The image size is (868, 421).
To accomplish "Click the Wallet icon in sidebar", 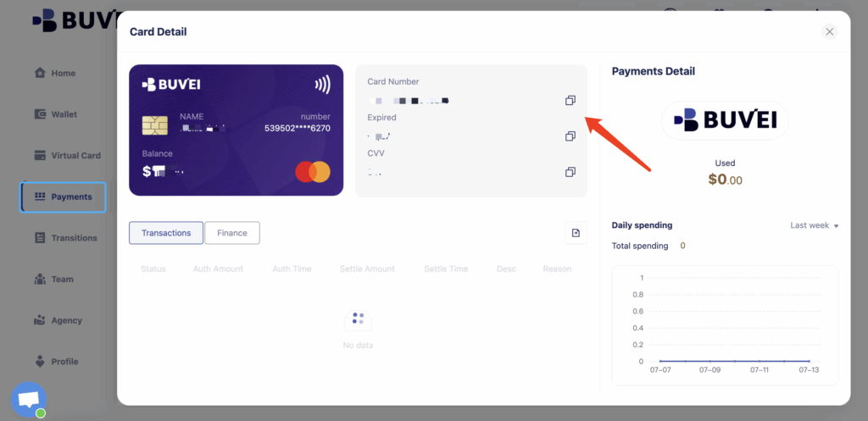I will (40, 114).
